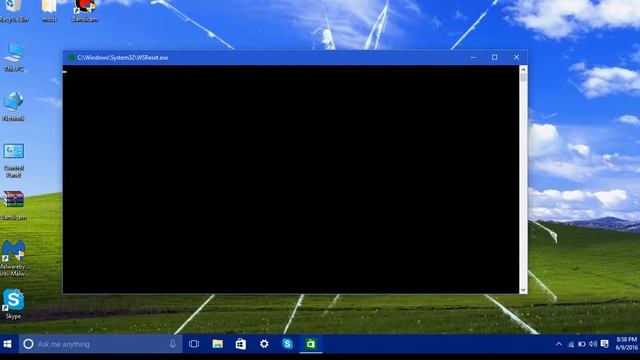
Task: Open the mods folder on desktop
Action: pyautogui.click(x=49, y=10)
